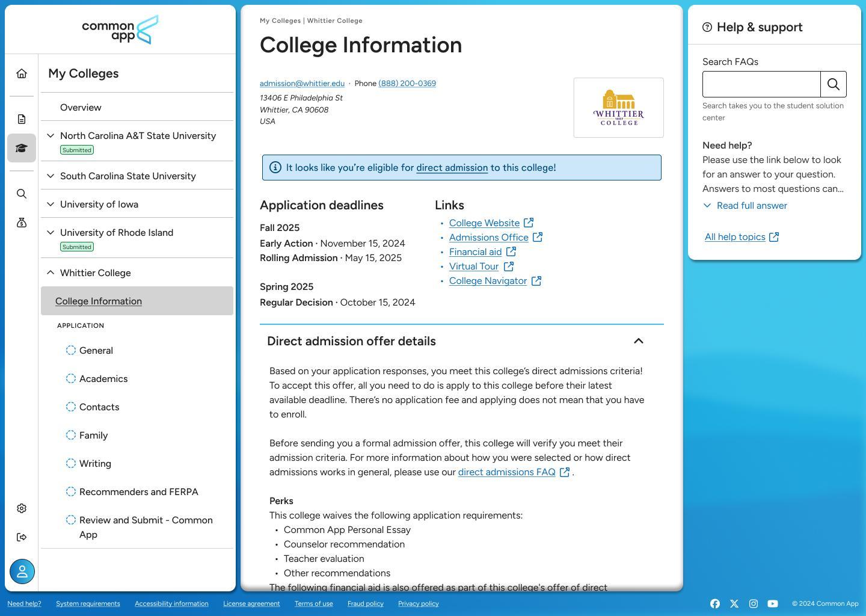This screenshot has width=866, height=616.
Task: Expand University of Iowa
Action: (51, 205)
